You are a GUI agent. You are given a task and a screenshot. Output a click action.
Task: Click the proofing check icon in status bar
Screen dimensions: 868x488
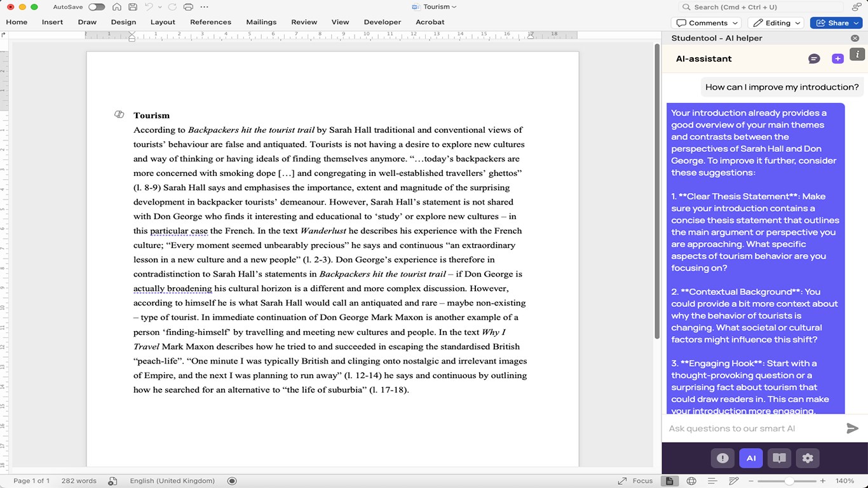point(112,481)
